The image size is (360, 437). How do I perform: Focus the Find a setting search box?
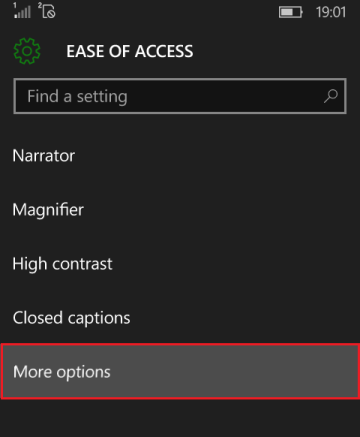[180, 96]
